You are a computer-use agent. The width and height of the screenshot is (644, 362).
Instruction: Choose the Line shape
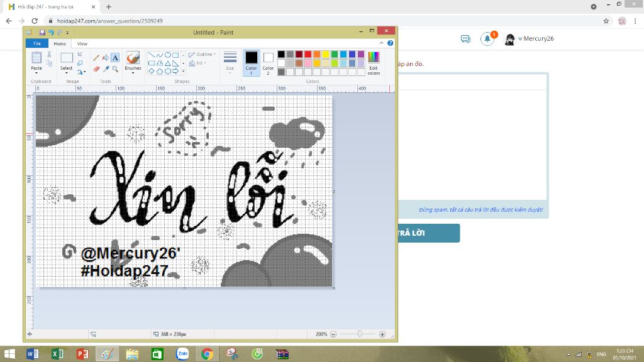[152, 55]
